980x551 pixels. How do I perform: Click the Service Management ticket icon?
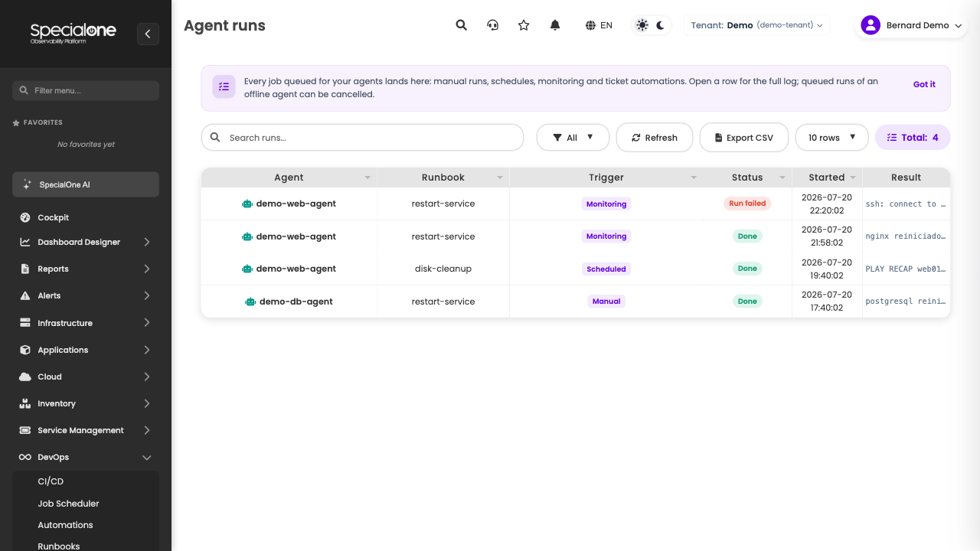point(25,430)
